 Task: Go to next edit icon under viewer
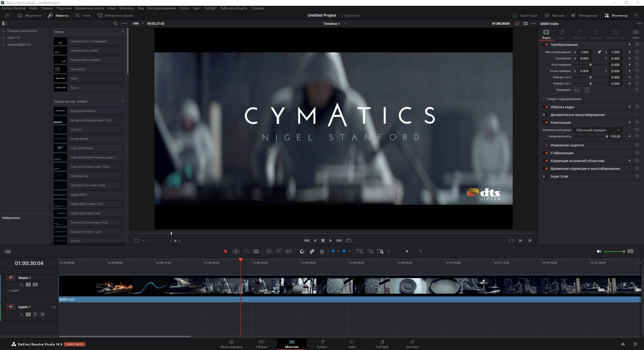click(520, 241)
